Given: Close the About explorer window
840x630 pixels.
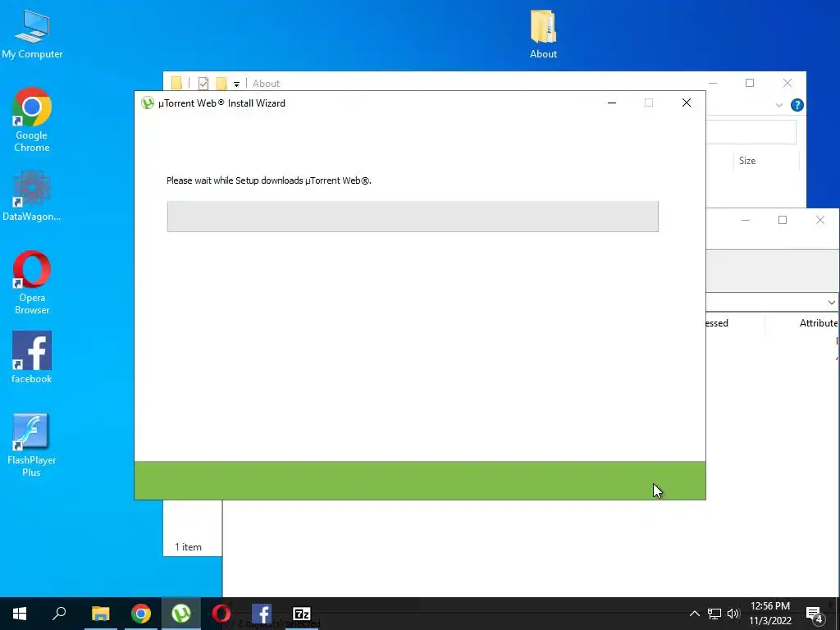Looking at the screenshot, I should (787, 83).
